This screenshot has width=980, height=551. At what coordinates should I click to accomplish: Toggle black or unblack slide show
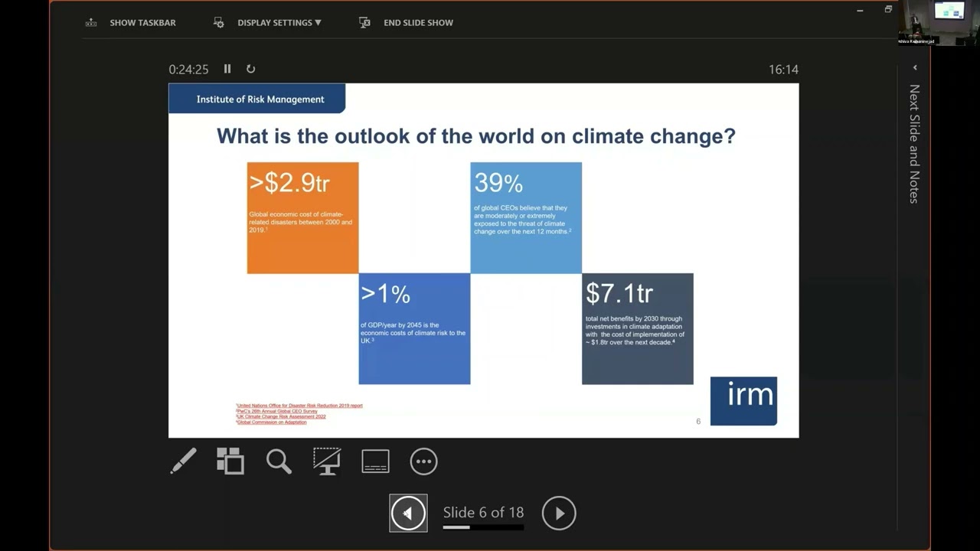click(327, 461)
